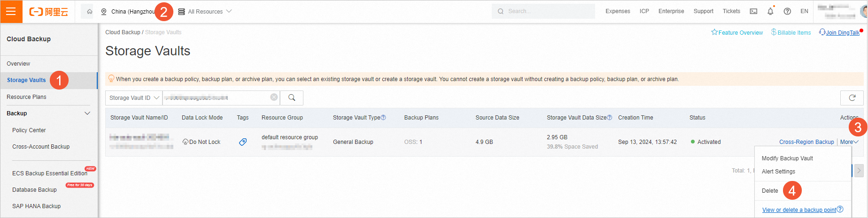Select Delete from the More menu
Viewport: 868px width, 218px height.
(770, 191)
